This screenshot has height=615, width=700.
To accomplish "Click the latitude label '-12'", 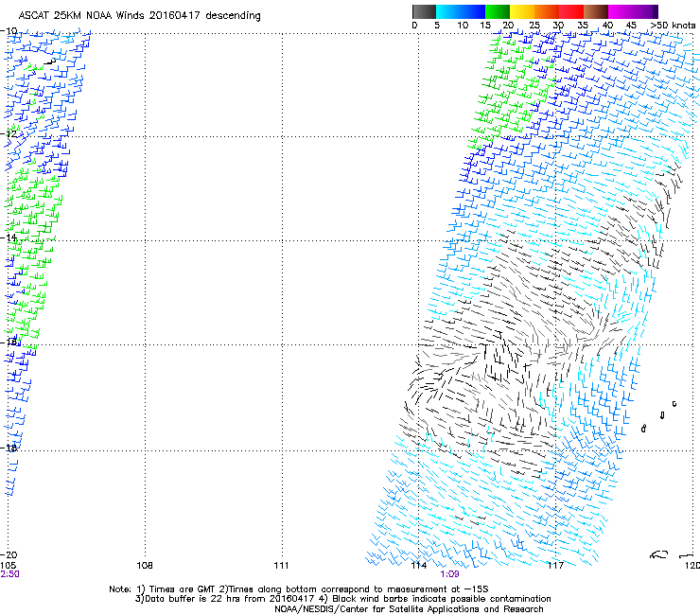I will [x=9, y=134].
